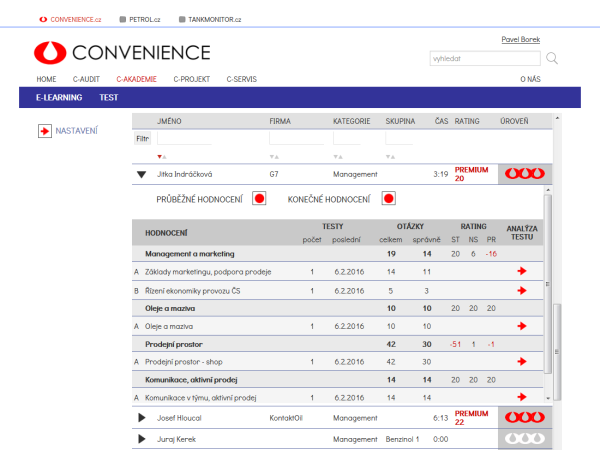Click the search magnifier icon
Viewport: 600px width, 450px height.
click(x=552, y=58)
